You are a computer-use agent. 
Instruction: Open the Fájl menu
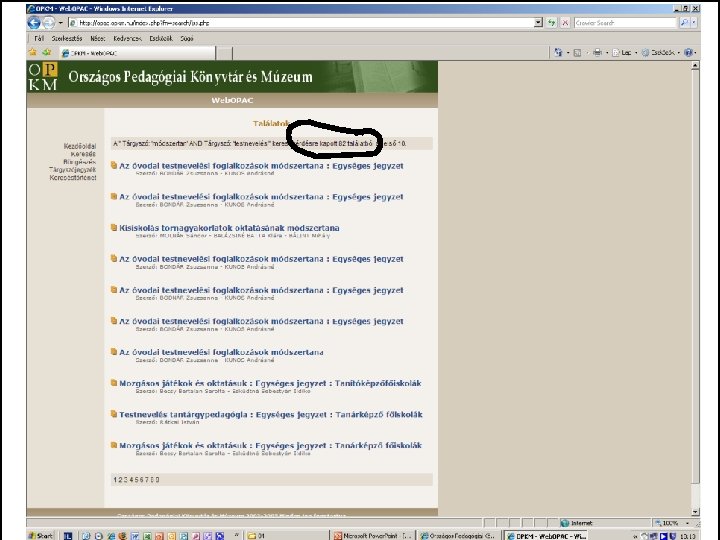point(39,39)
